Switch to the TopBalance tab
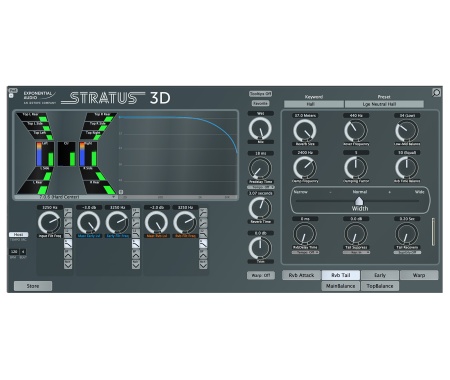Viewport: 450px width, 380px height. coord(380,286)
